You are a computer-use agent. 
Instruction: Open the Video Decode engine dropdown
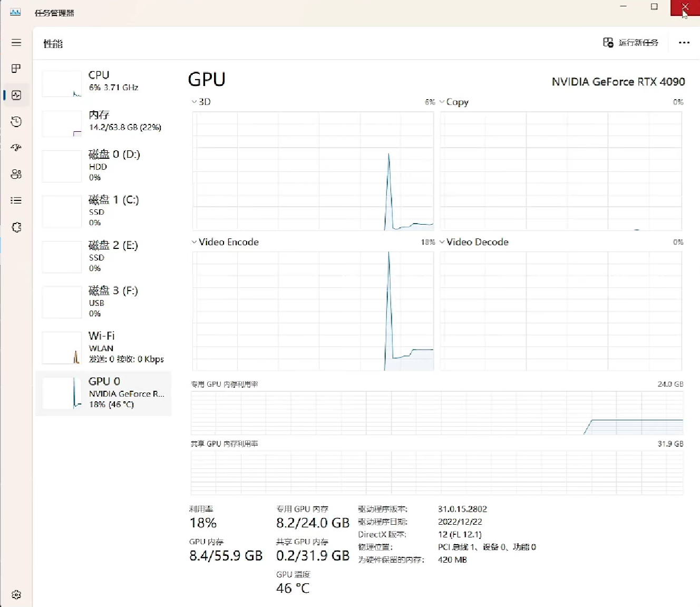click(x=474, y=242)
